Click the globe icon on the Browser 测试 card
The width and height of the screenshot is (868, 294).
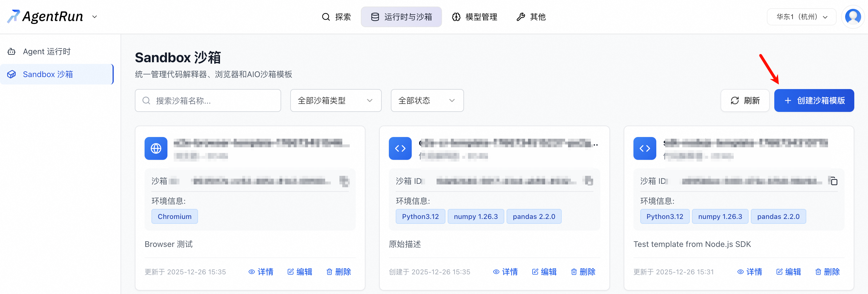pyautogui.click(x=156, y=148)
